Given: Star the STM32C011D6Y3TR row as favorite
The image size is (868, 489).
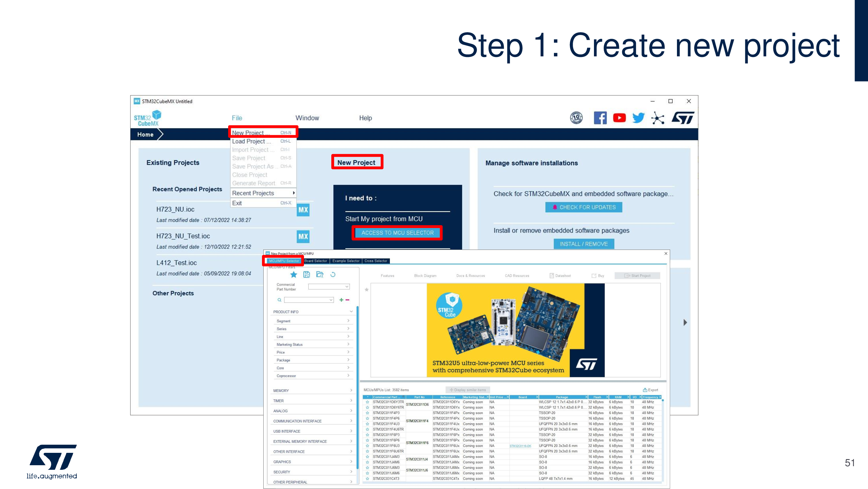Looking at the screenshot, I should (x=367, y=402).
